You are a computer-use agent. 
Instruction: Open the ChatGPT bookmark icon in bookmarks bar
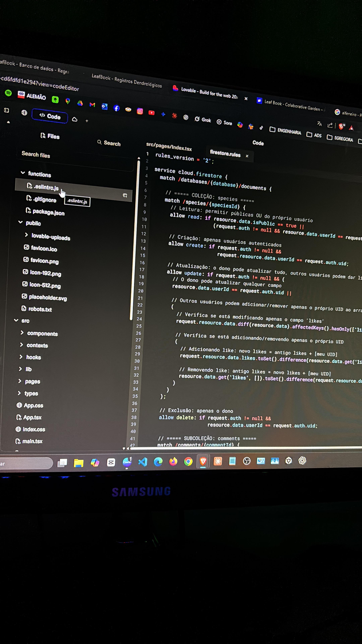186,117
